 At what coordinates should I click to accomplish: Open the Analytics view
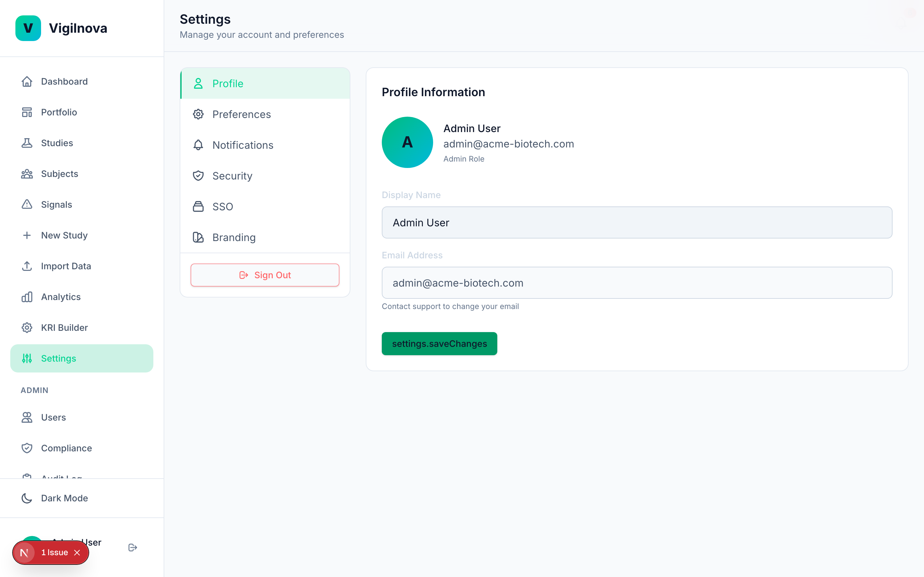(x=60, y=297)
